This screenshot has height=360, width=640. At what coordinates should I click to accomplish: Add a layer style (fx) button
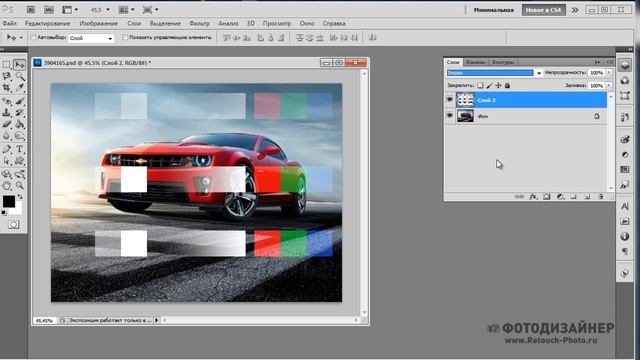pyautogui.click(x=533, y=197)
